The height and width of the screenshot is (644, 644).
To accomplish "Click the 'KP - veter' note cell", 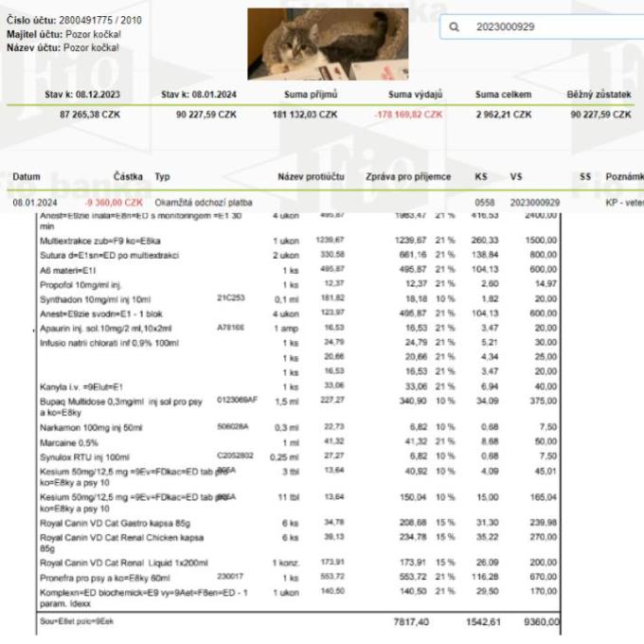I will (624, 203).
